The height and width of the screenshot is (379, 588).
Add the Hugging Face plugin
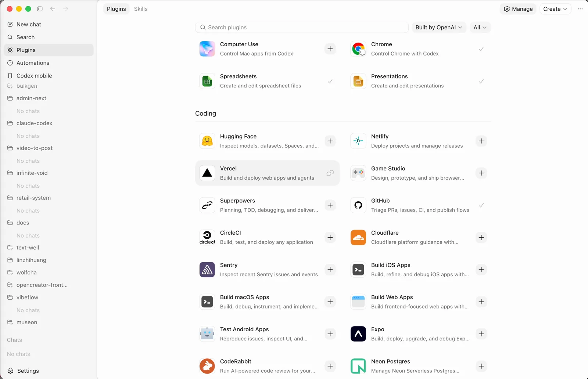pos(330,141)
